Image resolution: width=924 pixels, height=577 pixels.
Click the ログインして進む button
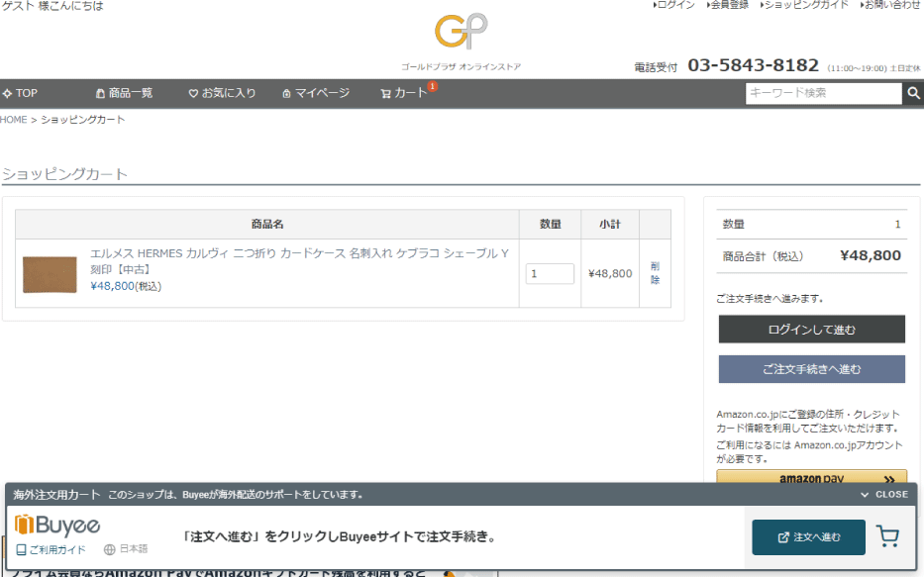coord(811,330)
